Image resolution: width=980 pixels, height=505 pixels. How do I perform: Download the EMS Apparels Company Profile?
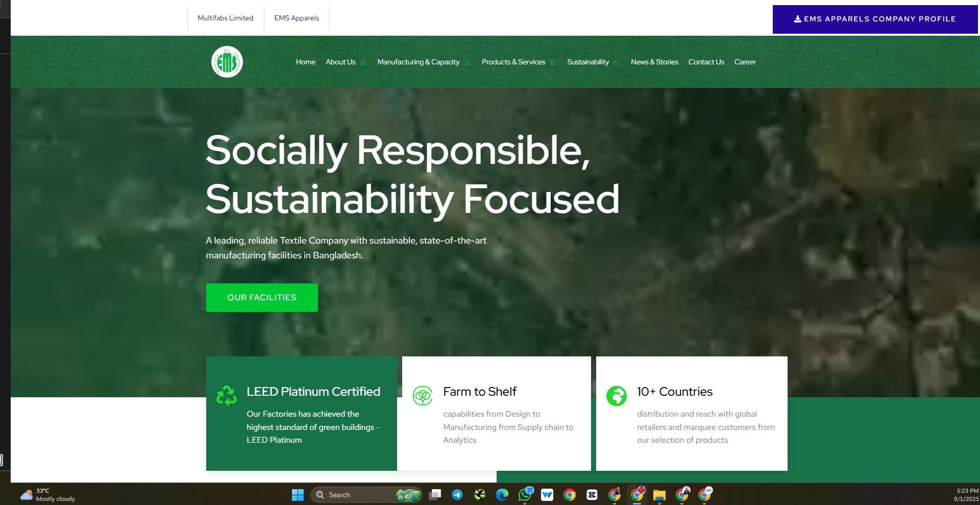pyautogui.click(x=875, y=19)
